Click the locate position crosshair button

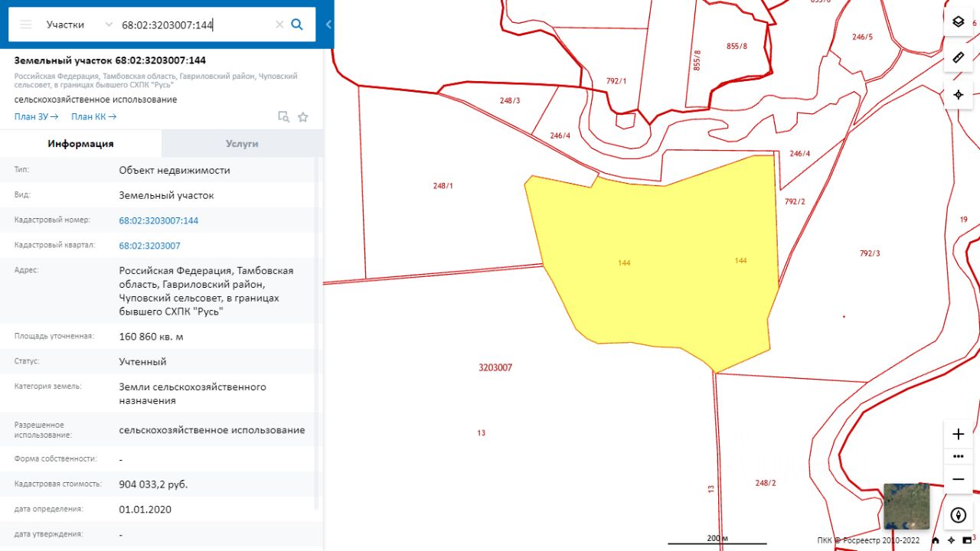click(x=958, y=95)
